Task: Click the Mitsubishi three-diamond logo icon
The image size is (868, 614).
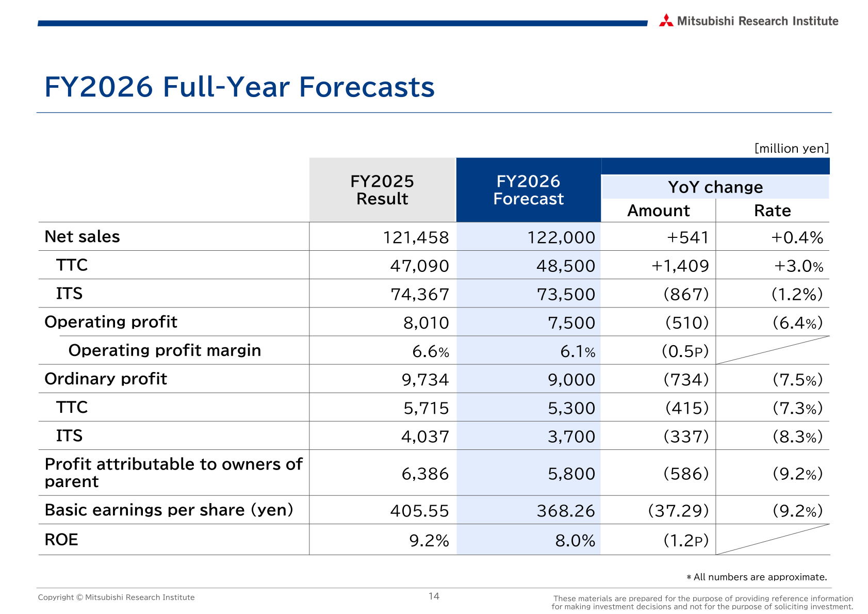Action: (666, 21)
